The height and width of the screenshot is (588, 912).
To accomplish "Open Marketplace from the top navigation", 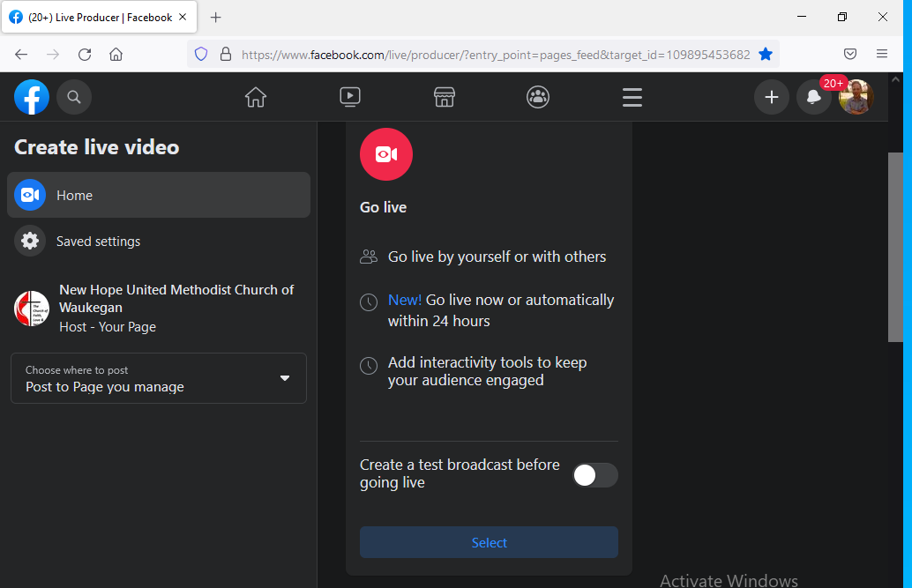I will [444, 97].
